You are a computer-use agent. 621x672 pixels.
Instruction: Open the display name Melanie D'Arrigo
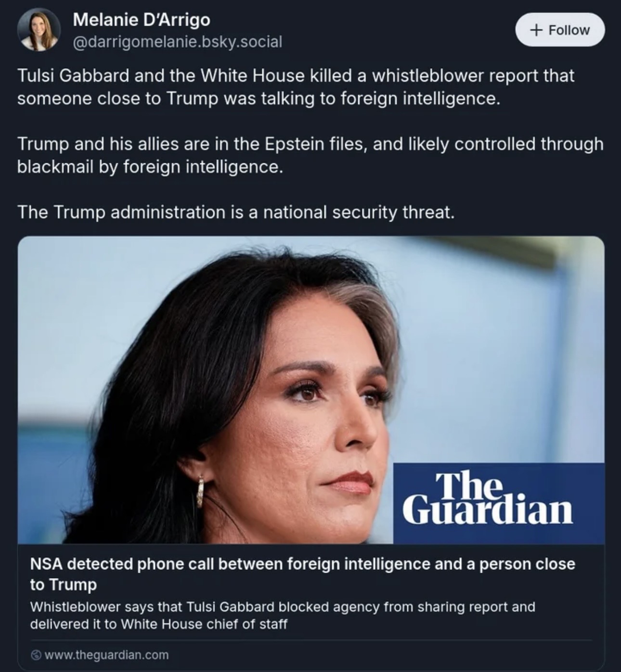(142, 20)
